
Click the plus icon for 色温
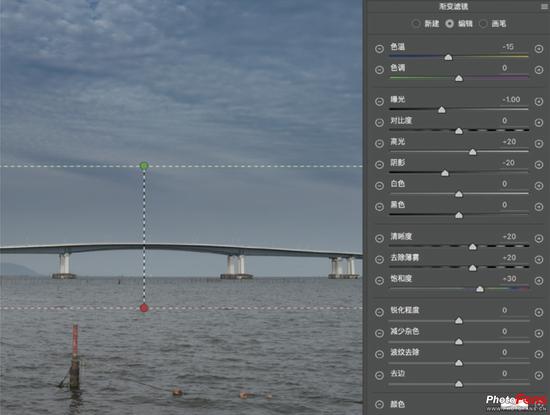tap(539, 49)
